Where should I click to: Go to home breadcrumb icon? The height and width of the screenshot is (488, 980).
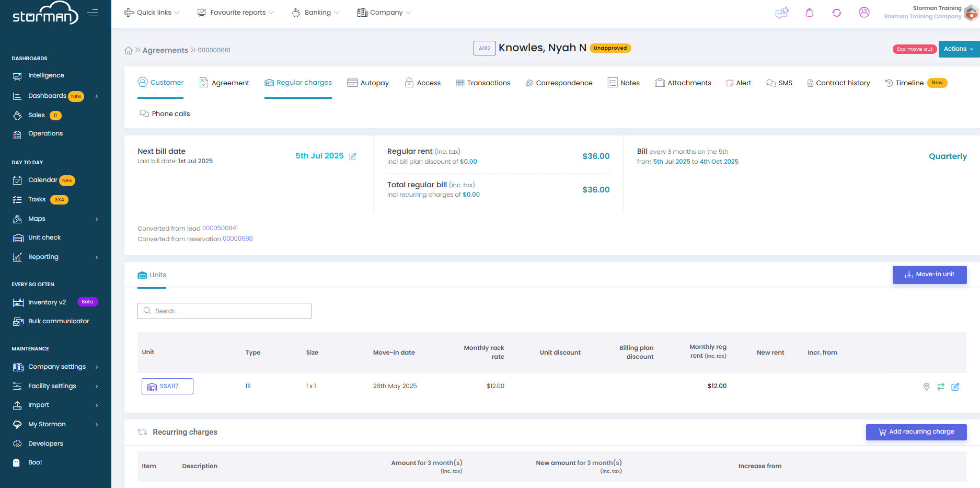(129, 51)
